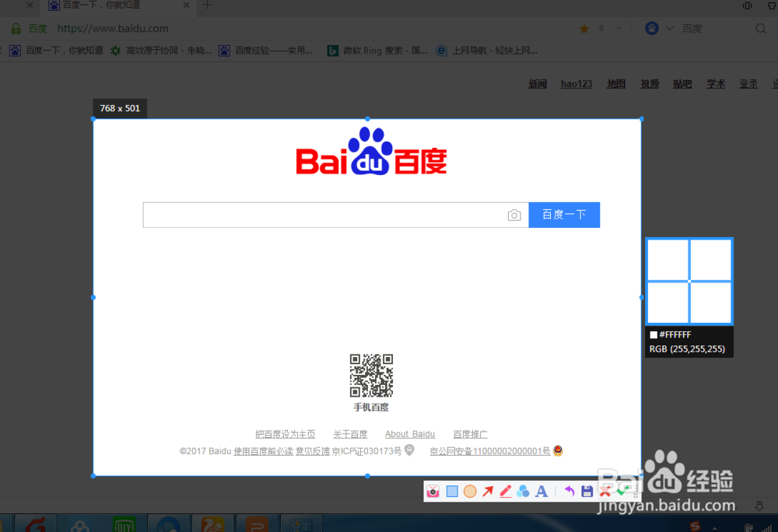Image resolution: width=778 pixels, height=532 pixels.
Task: Click the Baidu paw search engine icon
Action: pyautogui.click(x=651, y=28)
